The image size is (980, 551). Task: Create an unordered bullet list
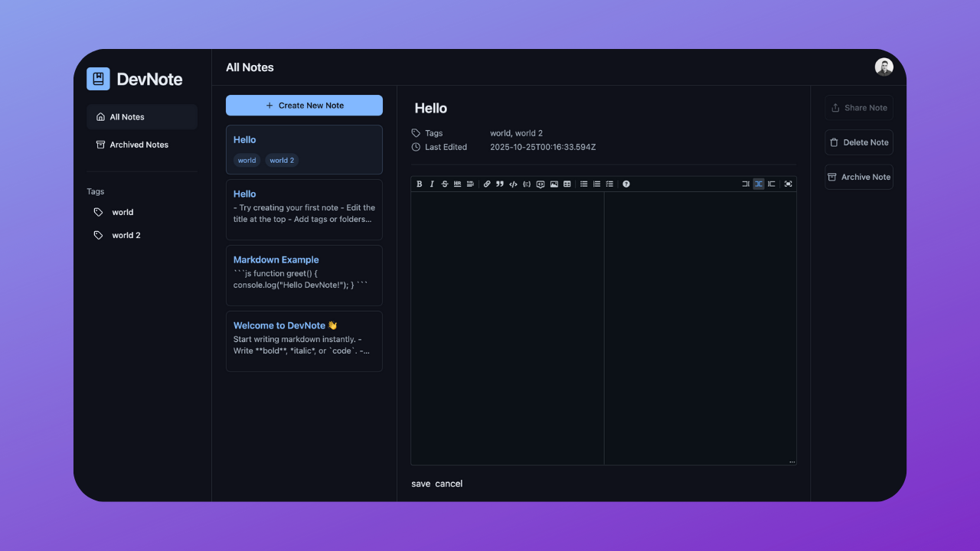583,184
